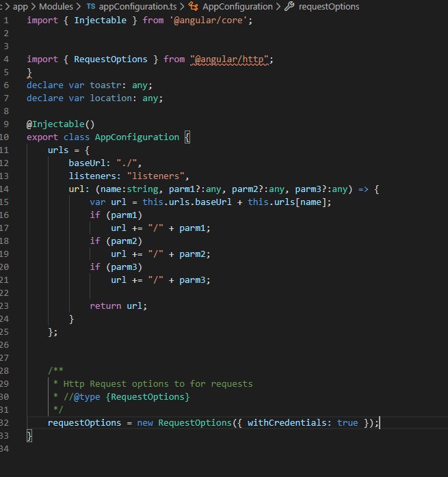
Task: Click the @Injectable() decorator
Action: point(61,124)
